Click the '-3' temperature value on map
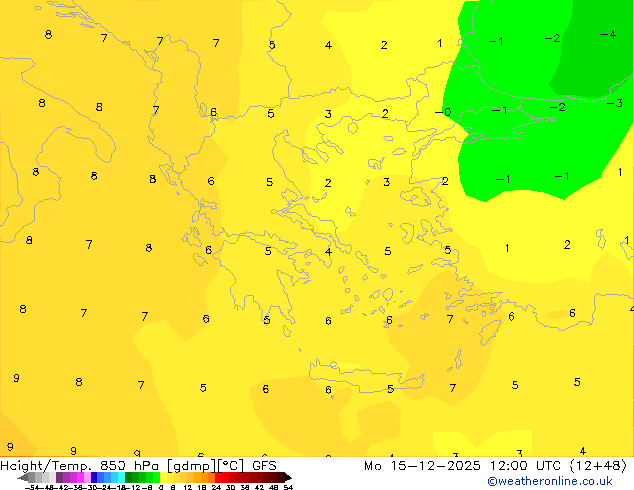This screenshot has height=490, width=634. [x=615, y=103]
